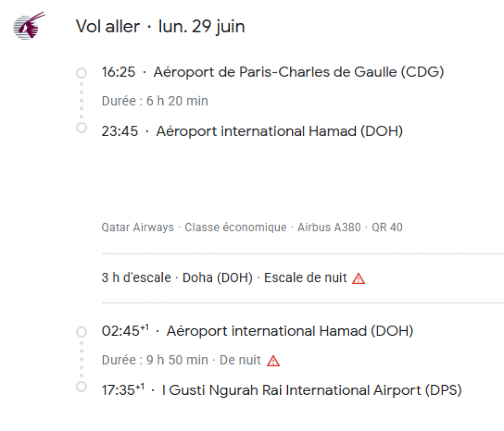Screen dimensions: 504x431
Task: Click the warning icon beside Escale de nuit
Action: click(358, 278)
